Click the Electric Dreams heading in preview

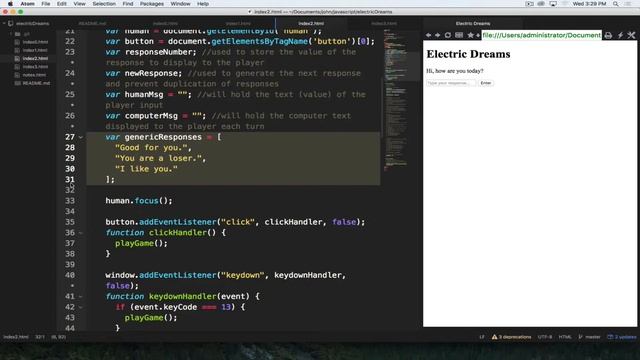pyautogui.click(x=468, y=54)
